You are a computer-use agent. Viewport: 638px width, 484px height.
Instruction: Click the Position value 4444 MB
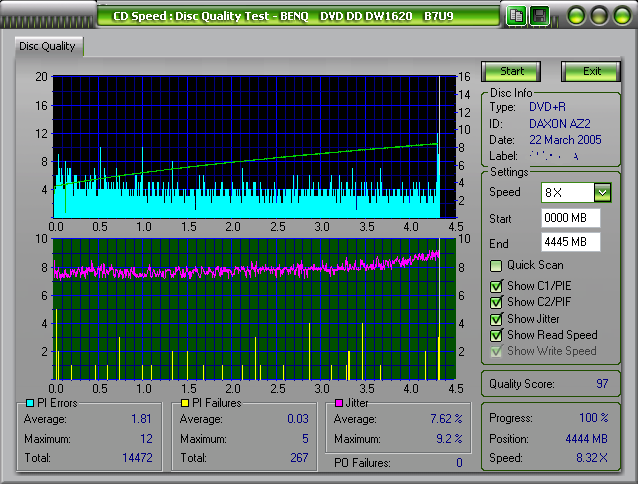[586, 439]
